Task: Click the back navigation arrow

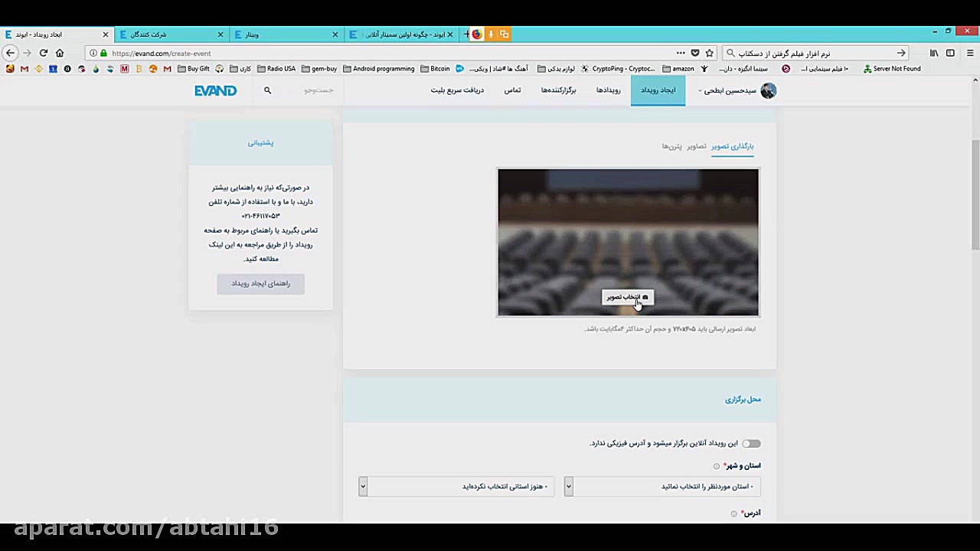Action: tap(10, 53)
